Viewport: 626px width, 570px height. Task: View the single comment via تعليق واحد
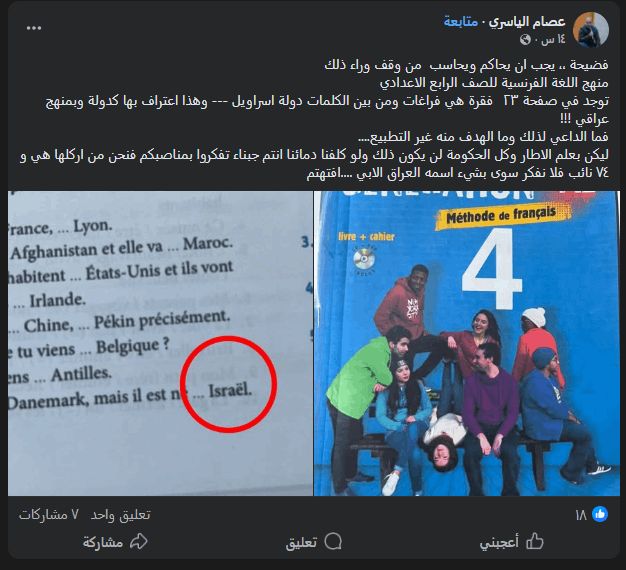tap(121, 515)
